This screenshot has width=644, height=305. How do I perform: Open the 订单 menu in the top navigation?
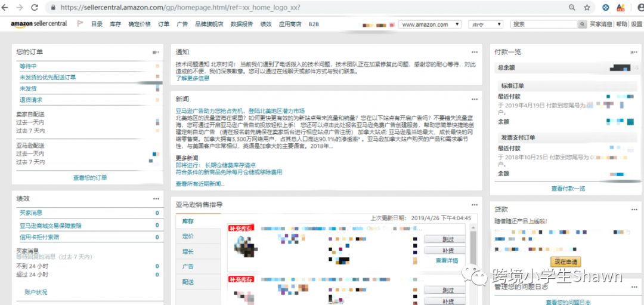coord(163,24)
